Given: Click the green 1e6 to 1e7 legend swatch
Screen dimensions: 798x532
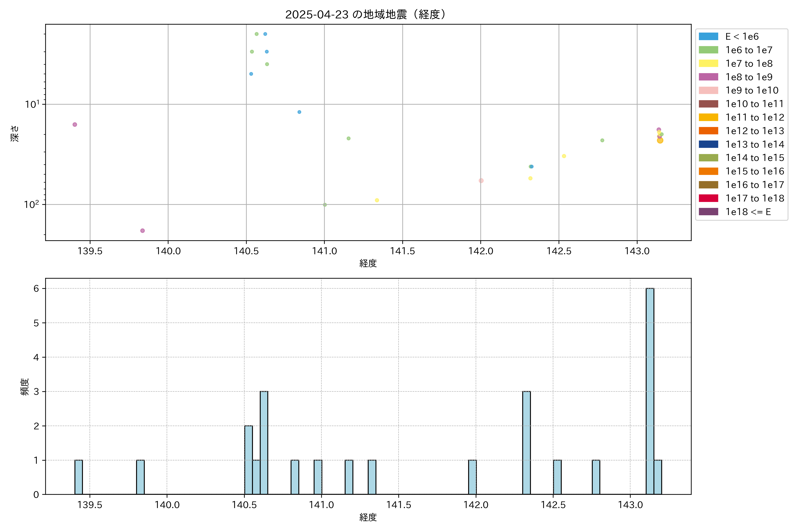Looking at the screenshot, I should click(x=708, y=50).
